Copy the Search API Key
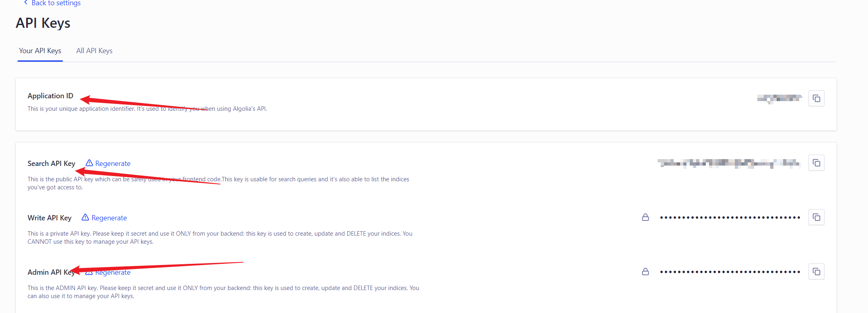 [x=816, y=163]
